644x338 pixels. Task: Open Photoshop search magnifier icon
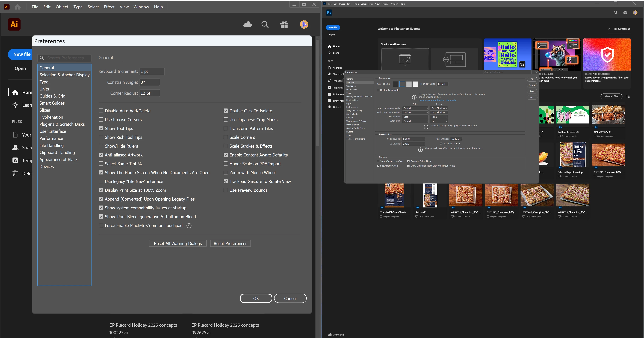(616, 13)
